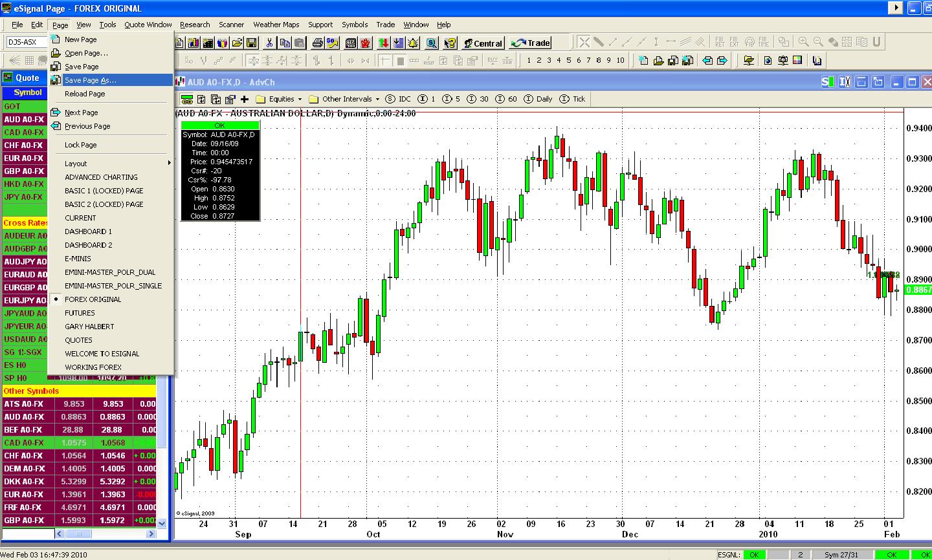Select page layout number 10
Viewport: 932px width, 560px height.
pos(621,60)
